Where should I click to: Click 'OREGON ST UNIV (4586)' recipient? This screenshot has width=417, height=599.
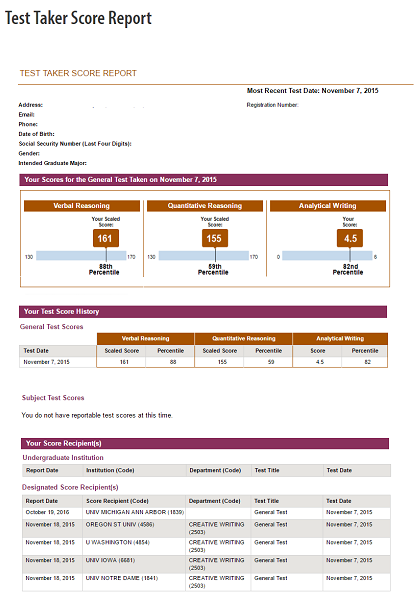[120, 525]
